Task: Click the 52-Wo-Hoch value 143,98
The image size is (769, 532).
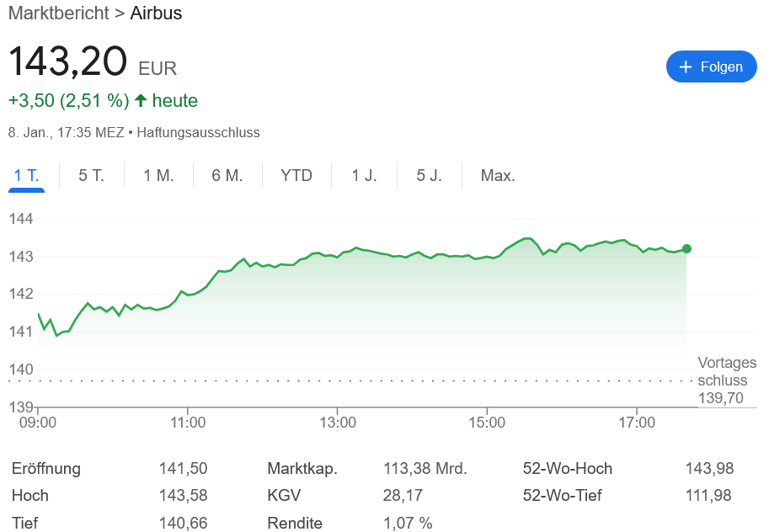Action: tap(709, 469)
